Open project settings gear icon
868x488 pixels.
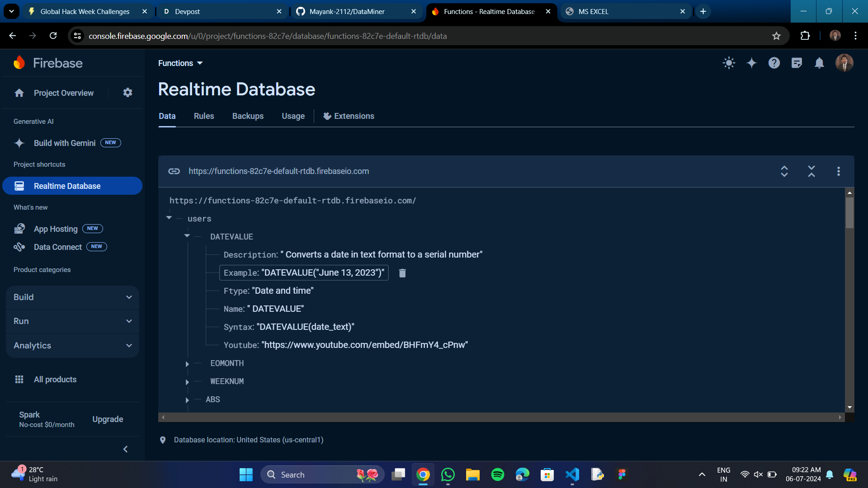127,93
